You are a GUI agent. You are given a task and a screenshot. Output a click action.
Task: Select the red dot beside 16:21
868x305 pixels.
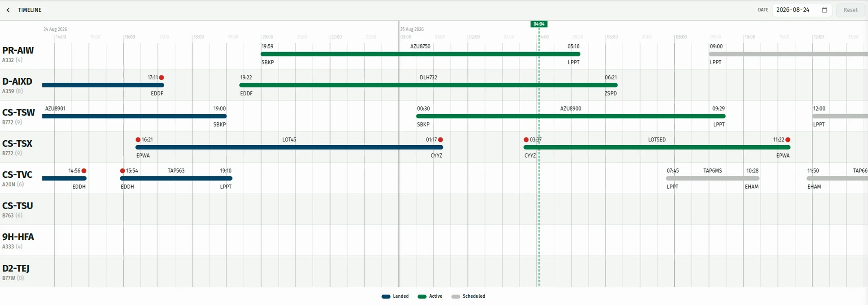click(x=138, y=139)
